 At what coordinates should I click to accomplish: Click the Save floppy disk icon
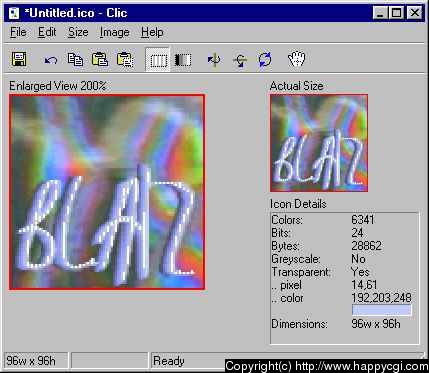pos(19,59)
